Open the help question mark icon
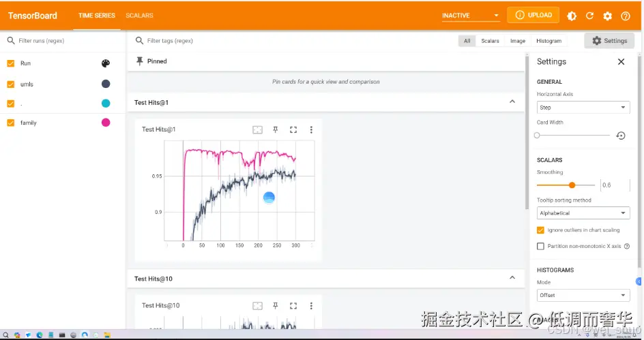Image resolution: width=644 pixels, height=340 pixels. click(626, 16)
